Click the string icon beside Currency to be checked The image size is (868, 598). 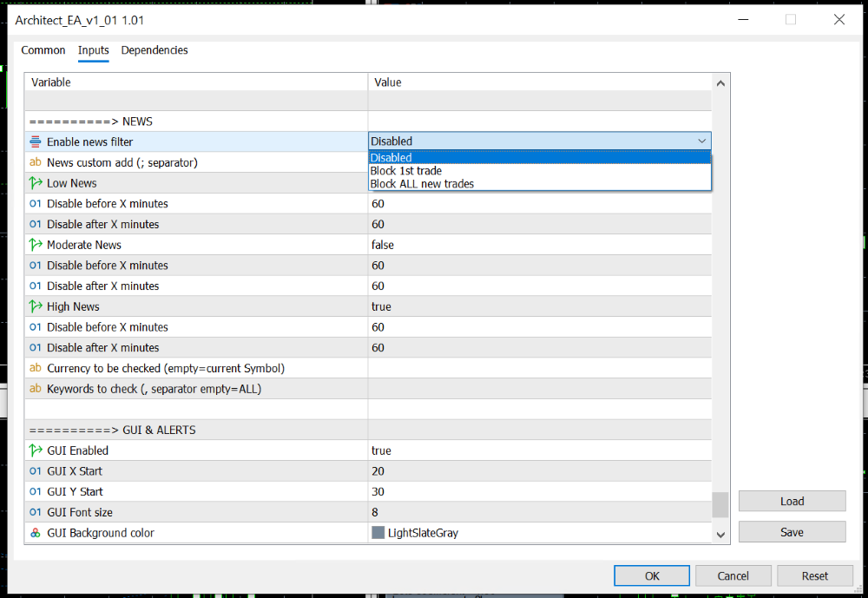(36, 368)
